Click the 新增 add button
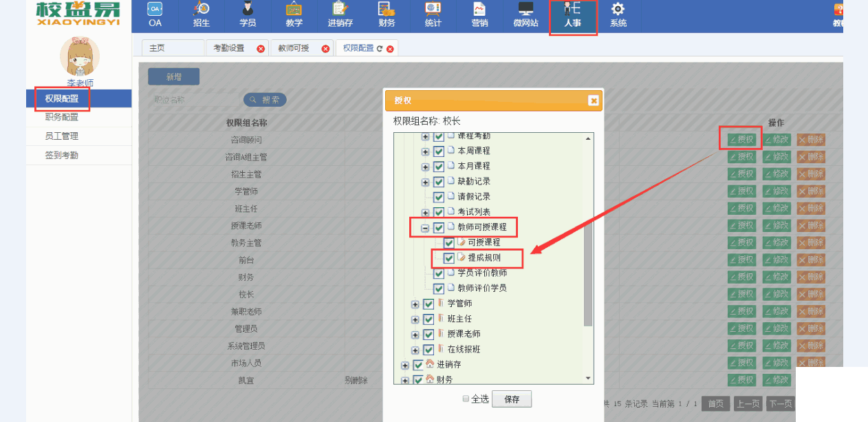This screenshot has width=868, height=422. pyautogui.click(x=173, y=76)
